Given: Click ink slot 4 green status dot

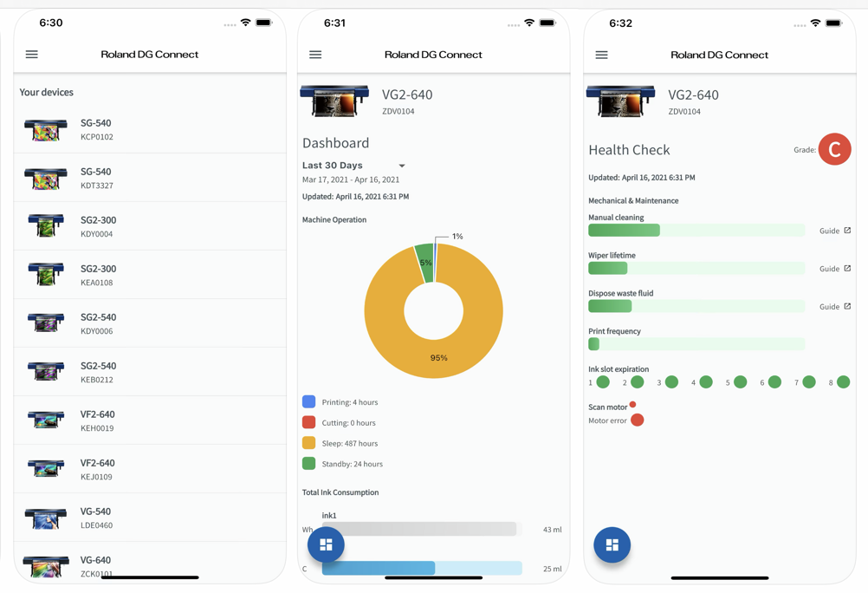Looking at the screenshot, I should click(706, 381).
